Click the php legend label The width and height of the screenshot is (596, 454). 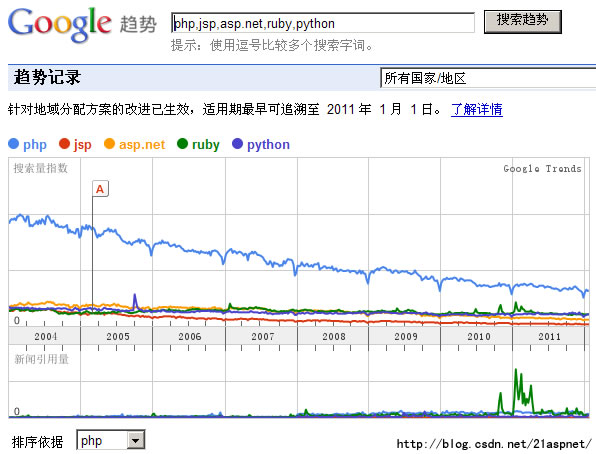(35, 145)
